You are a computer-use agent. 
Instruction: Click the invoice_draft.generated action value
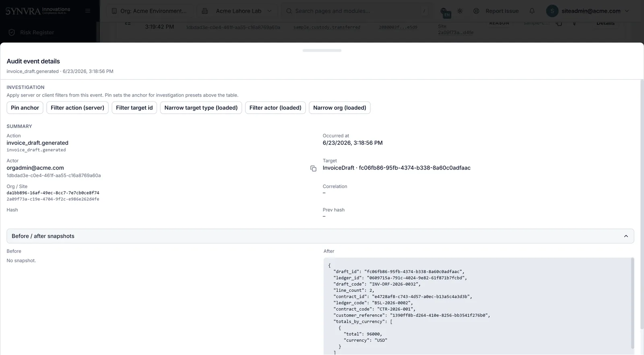point(37,143)
